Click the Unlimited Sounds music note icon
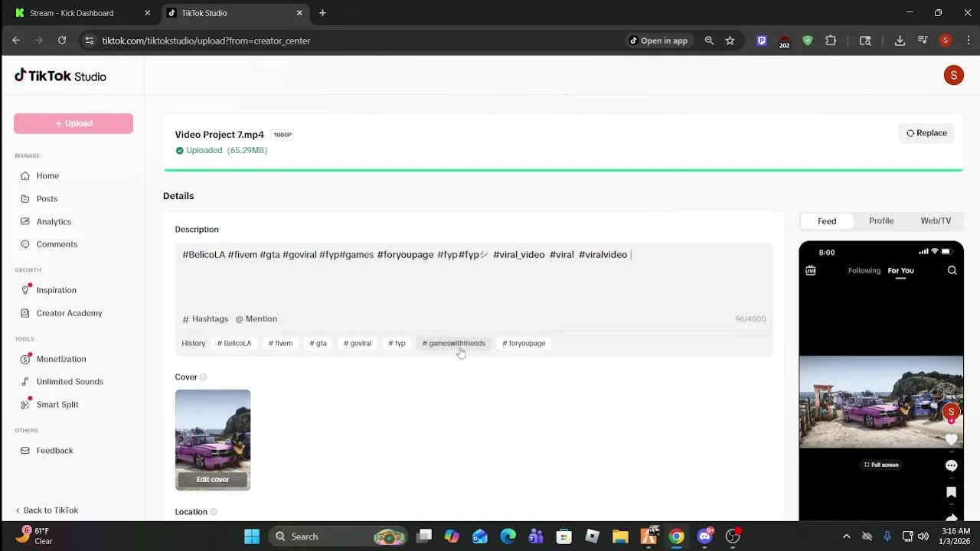The image size is (980, 551). [25, 382]
